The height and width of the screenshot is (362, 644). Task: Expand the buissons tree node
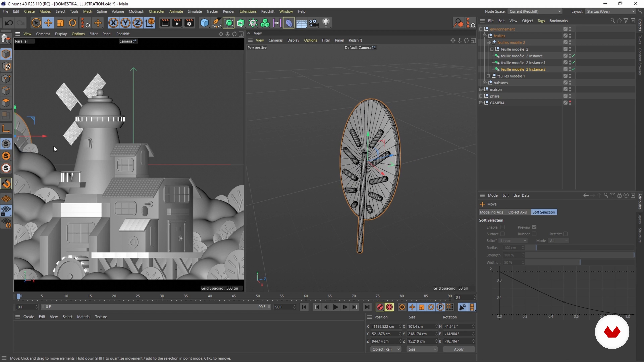point(485,83)
